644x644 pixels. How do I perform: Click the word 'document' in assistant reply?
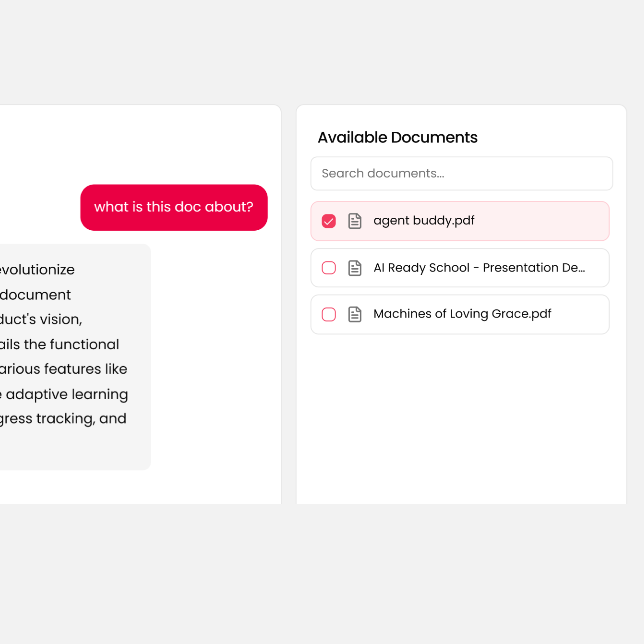[x=35, y=295]
